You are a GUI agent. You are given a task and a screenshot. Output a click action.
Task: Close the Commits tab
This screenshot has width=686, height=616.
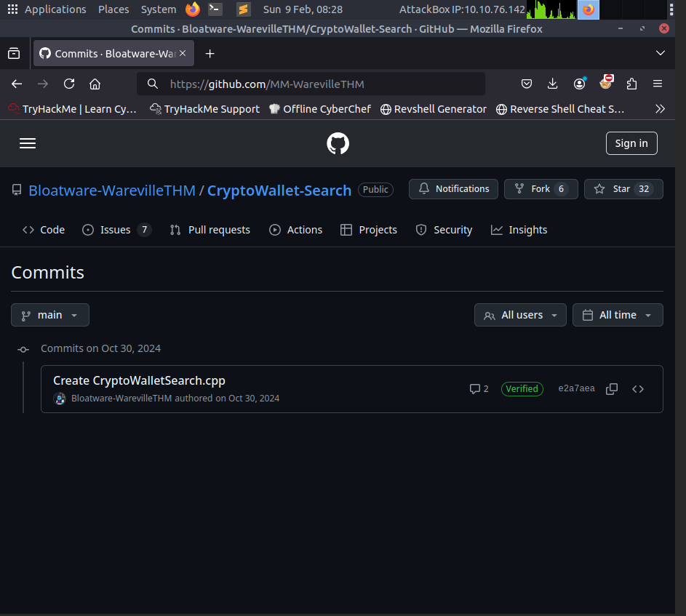[183, 53]
